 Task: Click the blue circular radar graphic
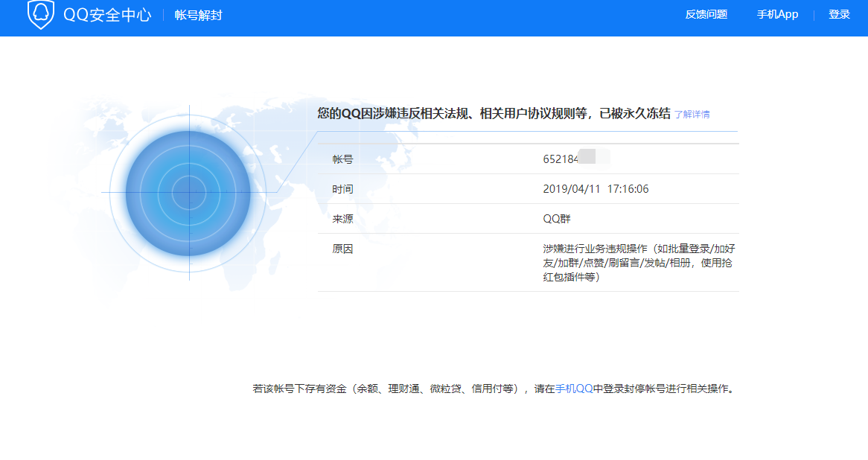[x=189, y=194]
